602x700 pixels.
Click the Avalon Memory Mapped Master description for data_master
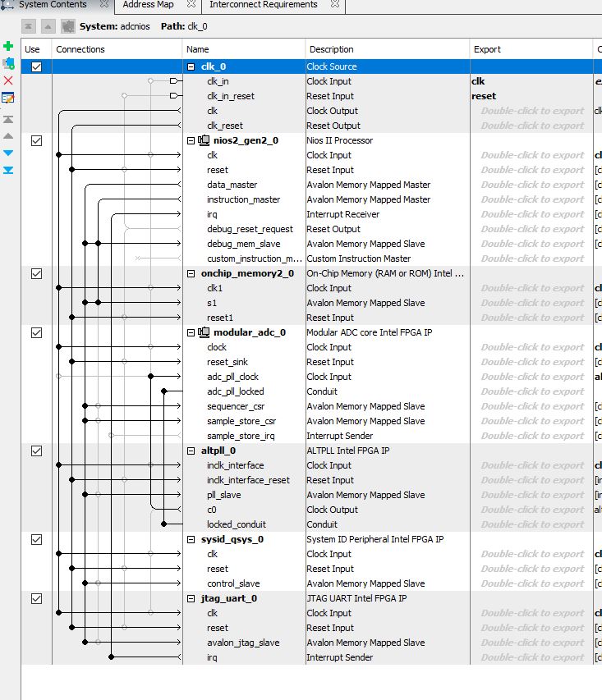tap(368, 185)
